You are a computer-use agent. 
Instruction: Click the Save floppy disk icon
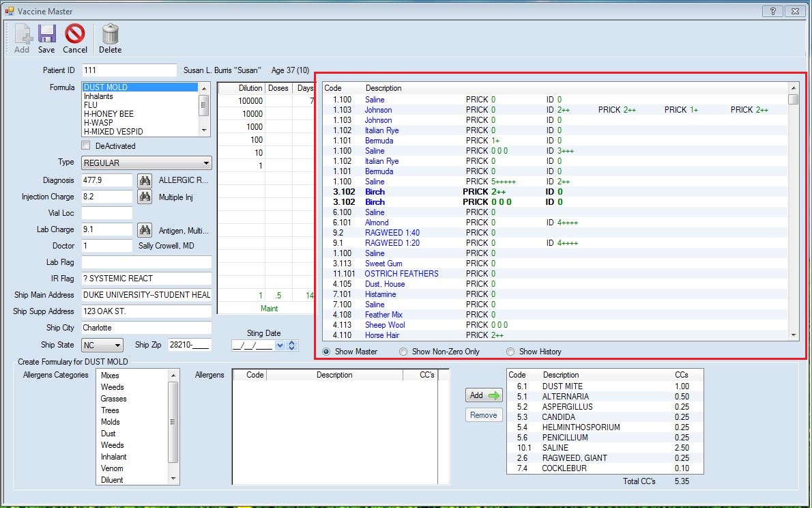tap(46, 34)
